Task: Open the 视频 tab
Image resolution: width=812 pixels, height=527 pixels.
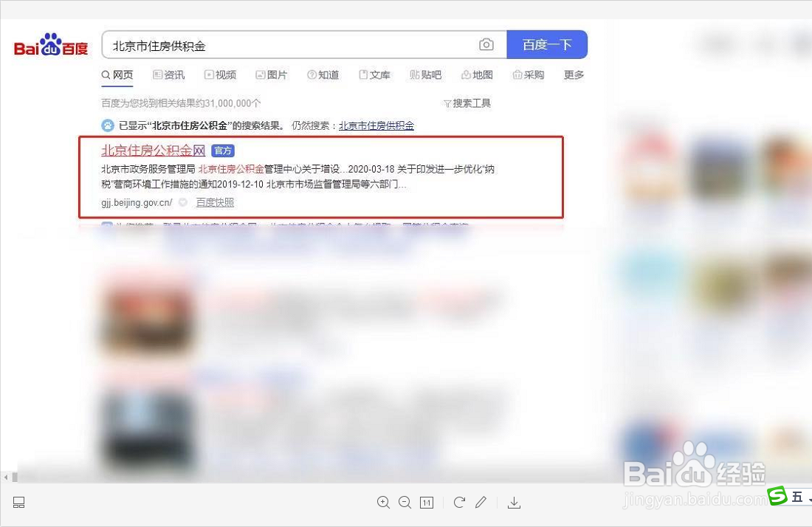Action: point(221,75)
